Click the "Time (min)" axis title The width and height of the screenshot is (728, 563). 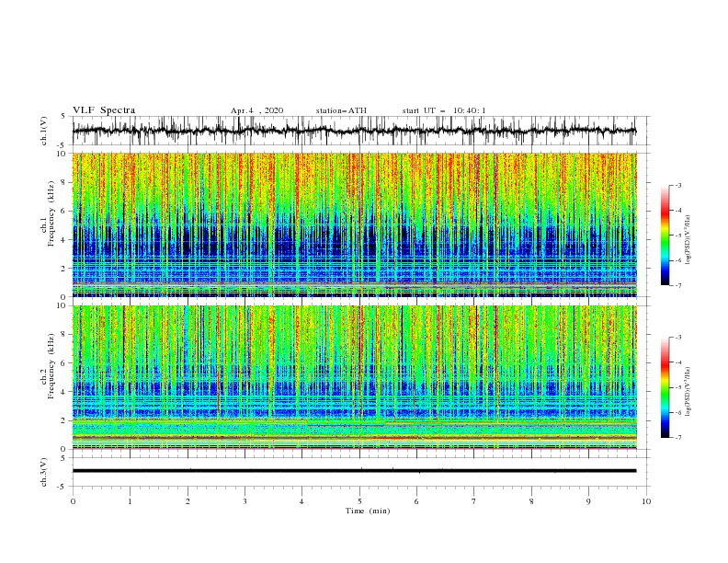(368, 511)
